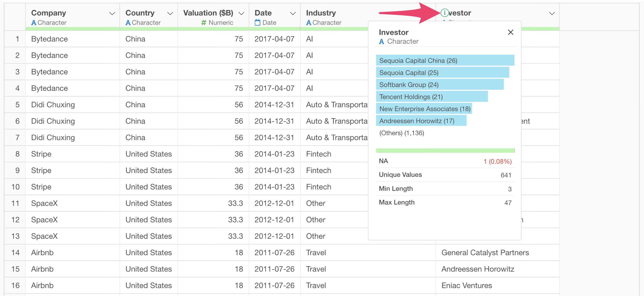Click the United States cell in row 10

click(x=148, y=187)
